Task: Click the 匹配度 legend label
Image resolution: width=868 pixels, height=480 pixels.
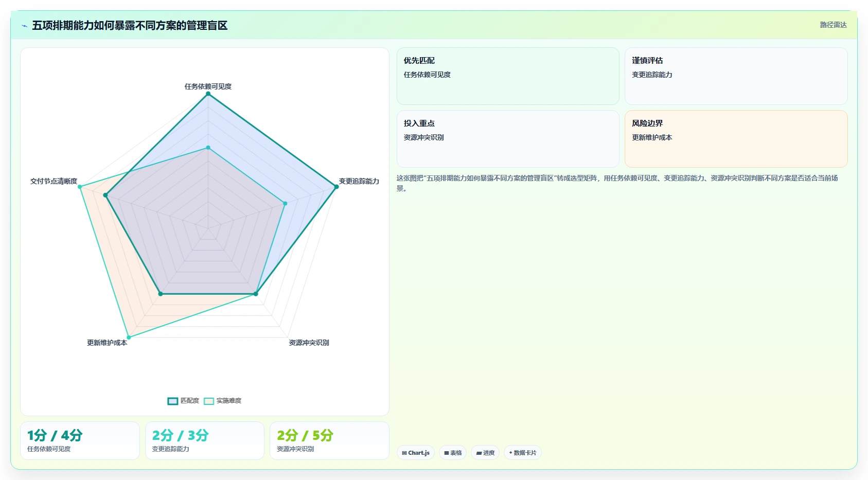Action: [190, 401]
